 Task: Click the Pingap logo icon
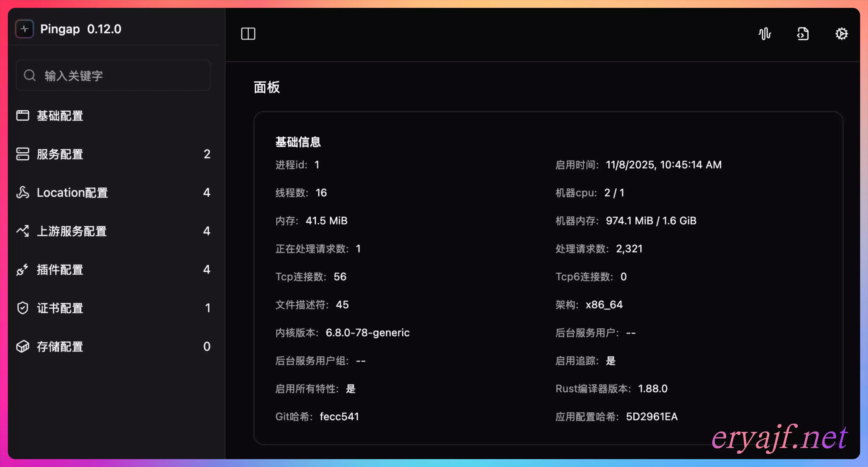click(24, 29)
